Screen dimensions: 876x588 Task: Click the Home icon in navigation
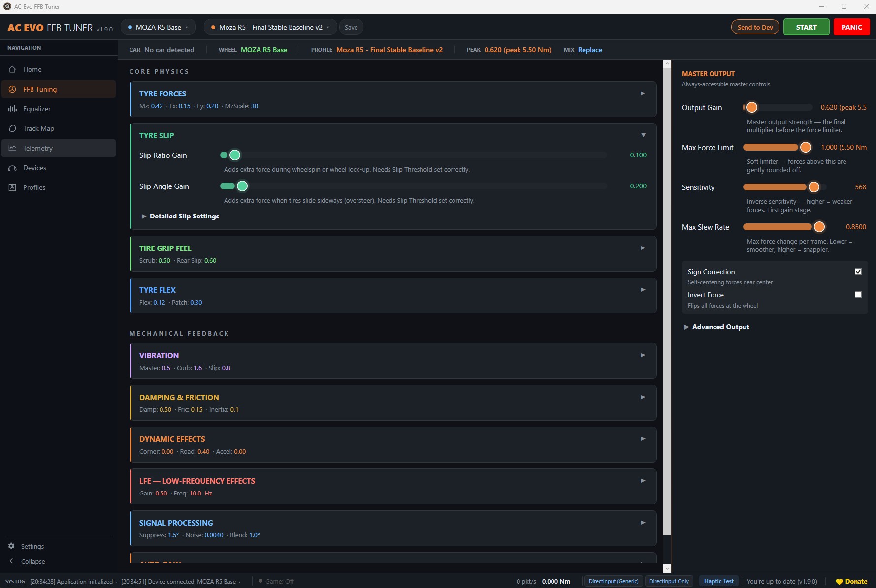(12, 69)
